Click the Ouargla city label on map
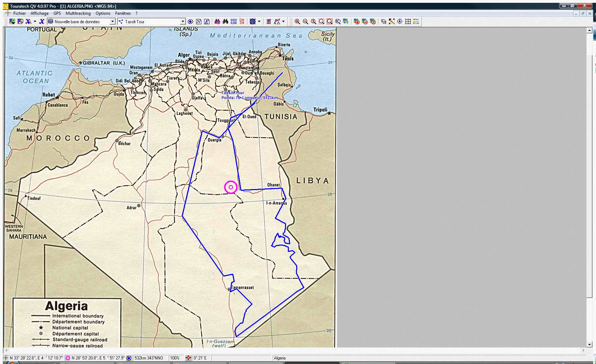The image size is (596, 364). 214,140
